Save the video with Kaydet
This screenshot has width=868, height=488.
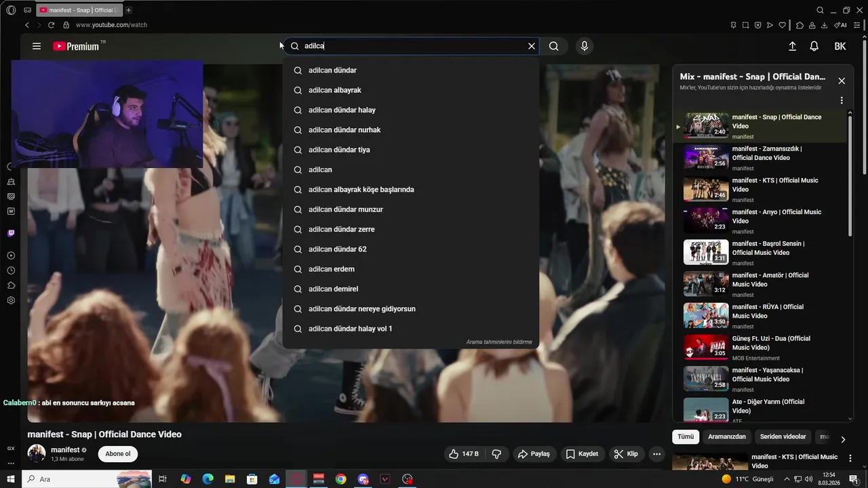coord(583,454)
